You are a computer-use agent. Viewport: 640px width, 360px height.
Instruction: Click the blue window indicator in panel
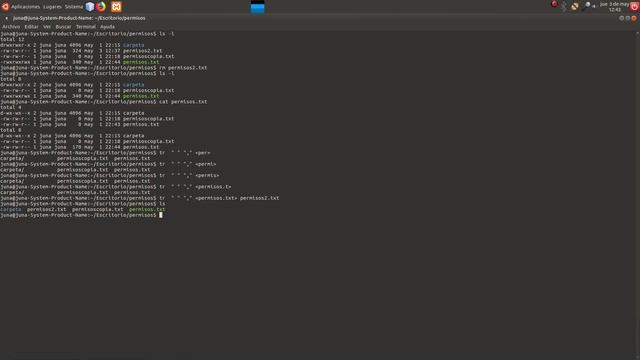258,7
